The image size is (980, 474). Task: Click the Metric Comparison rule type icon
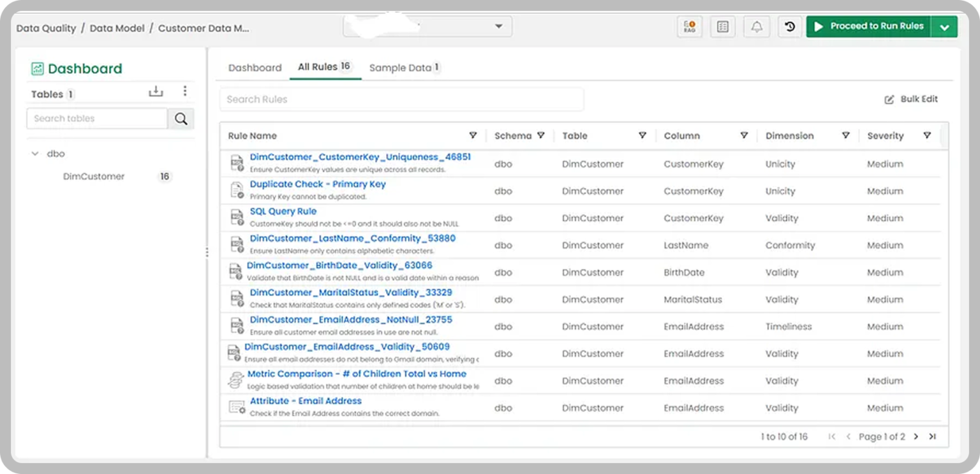[236, 380]
